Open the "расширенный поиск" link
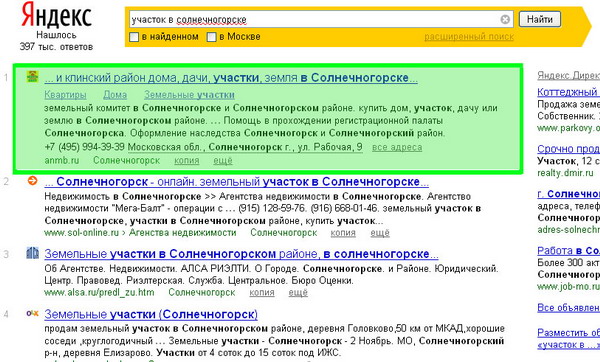Image resolution: width=600 pixels, height=362 pixels. [x=469, y=37]
